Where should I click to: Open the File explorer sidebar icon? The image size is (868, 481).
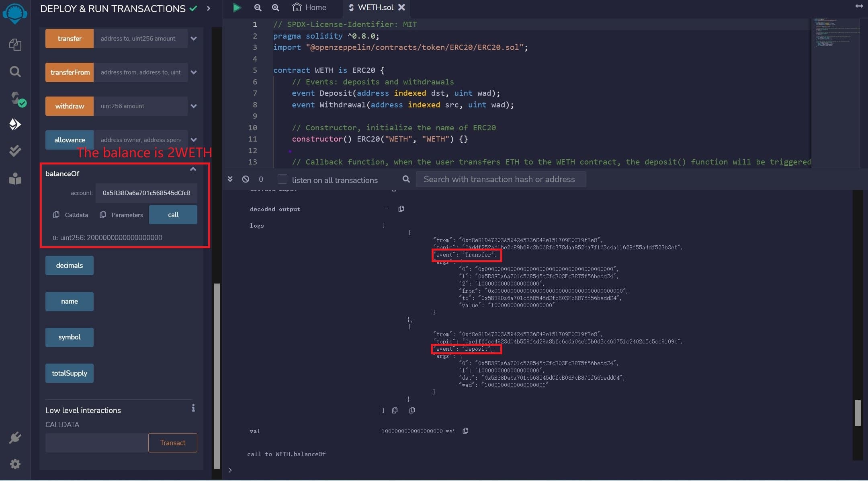click(15, 44)
